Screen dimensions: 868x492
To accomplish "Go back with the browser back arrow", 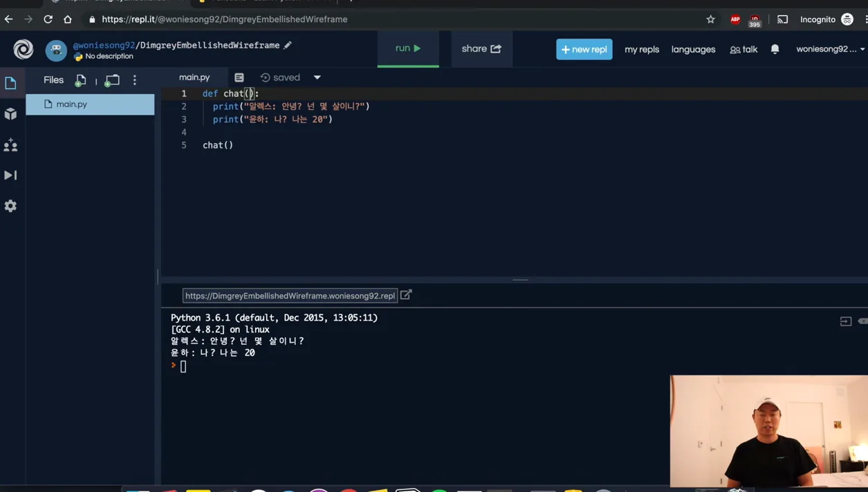I will pos(9,19).
